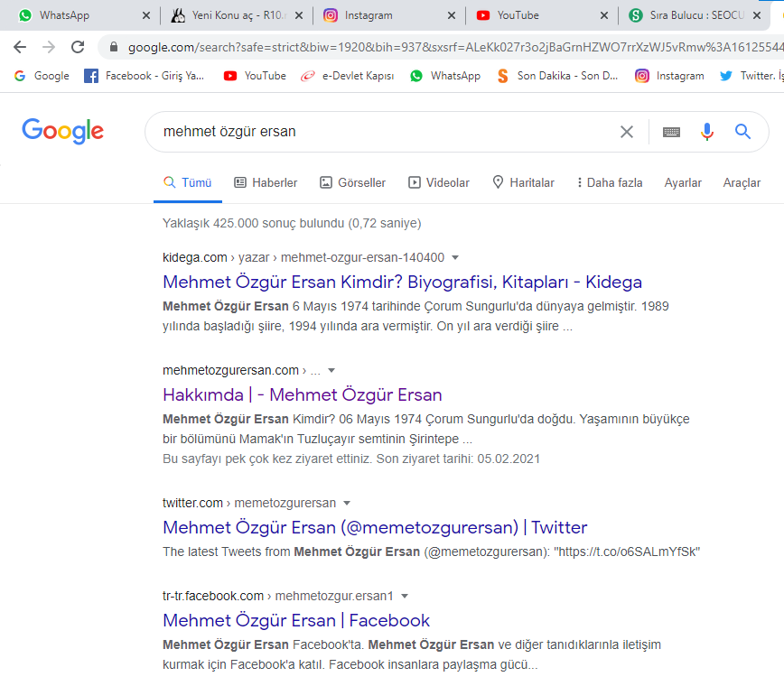Clear the search box with X
The width and height of the screenshot is (784, 686).
[627, 132]
